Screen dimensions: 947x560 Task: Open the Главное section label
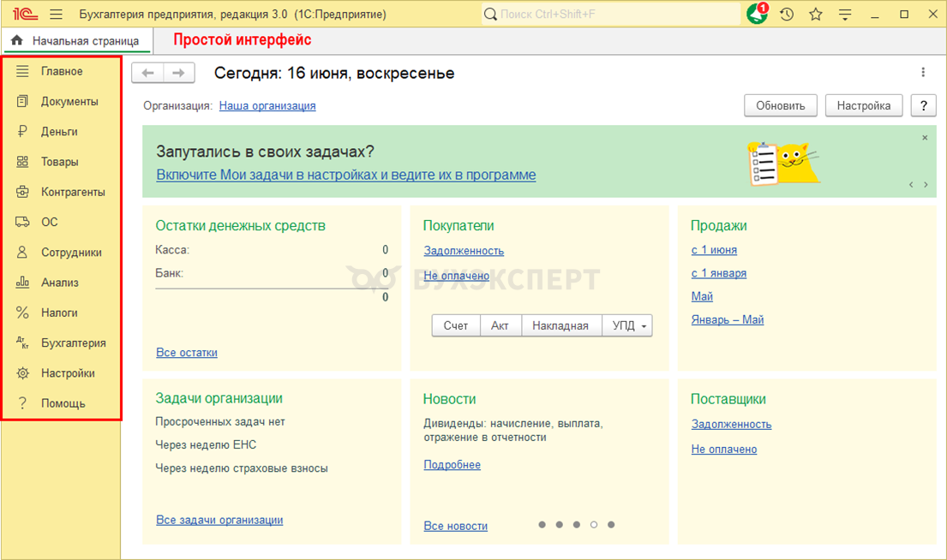coord(62,71)
